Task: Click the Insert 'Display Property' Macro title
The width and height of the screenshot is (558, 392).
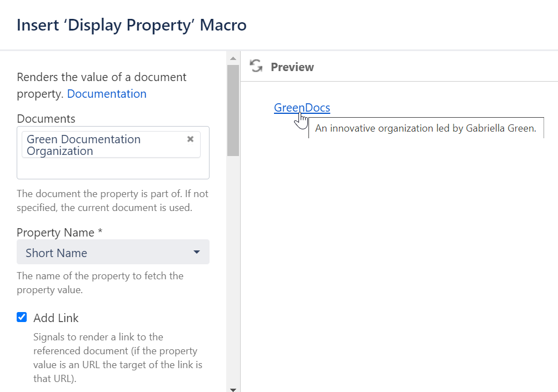Action: (132, 25)
